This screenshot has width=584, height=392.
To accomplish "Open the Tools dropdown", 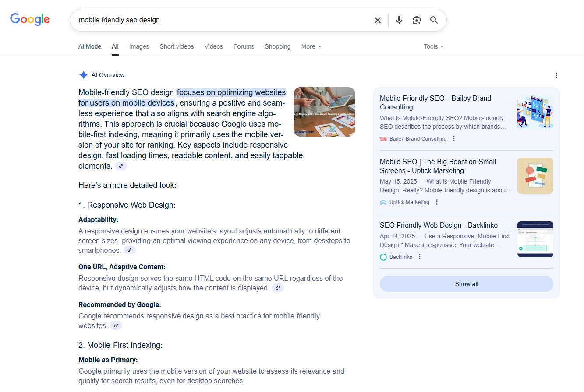I will tap(433, 46).
